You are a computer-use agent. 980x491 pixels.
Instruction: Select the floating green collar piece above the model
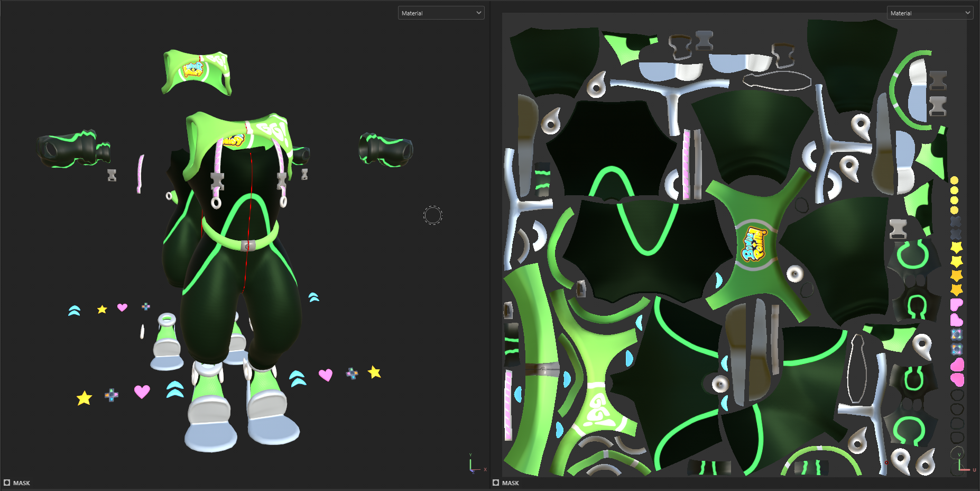pyautogui.click(x=198, y=72)
